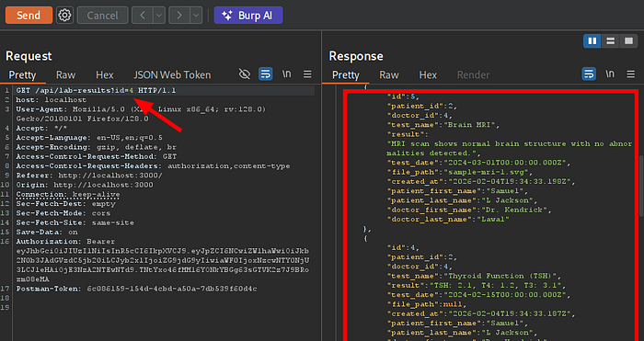Go to previous request with back arrow
644x341 pixels.
click(x=142, y=16)
